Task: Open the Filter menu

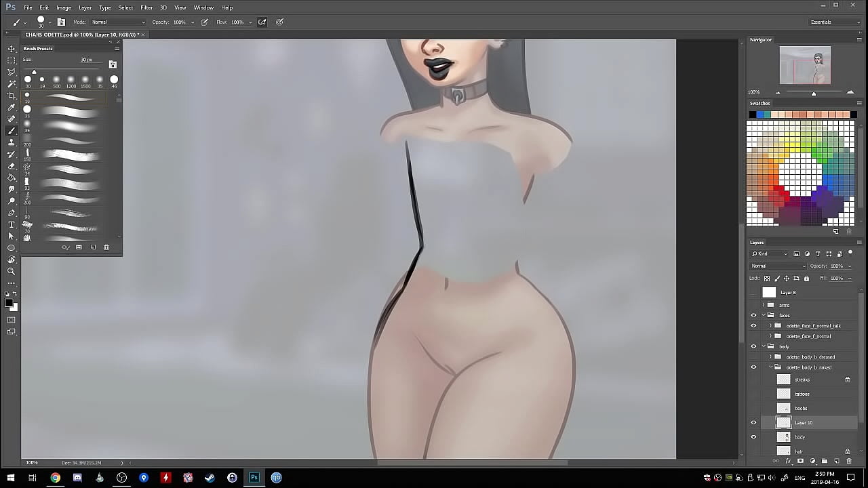Action: (x=146, y=7)
